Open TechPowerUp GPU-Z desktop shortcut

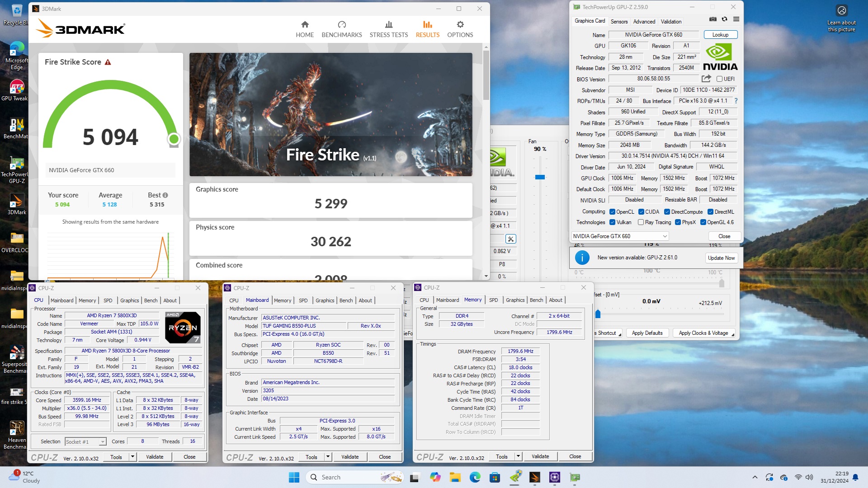[16, 170]
